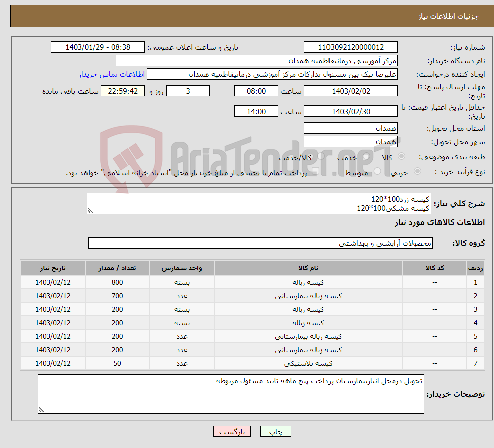The height and width of the screenshot is (448, 494).
Task: Select row 6 item name کیسه زباله بیمارستانی
Action: click(308, 350)
